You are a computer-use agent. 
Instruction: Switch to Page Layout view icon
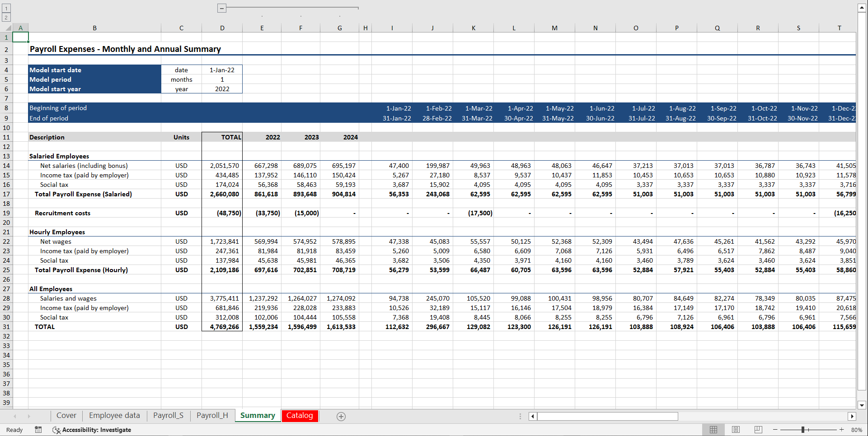click(736, 430)
